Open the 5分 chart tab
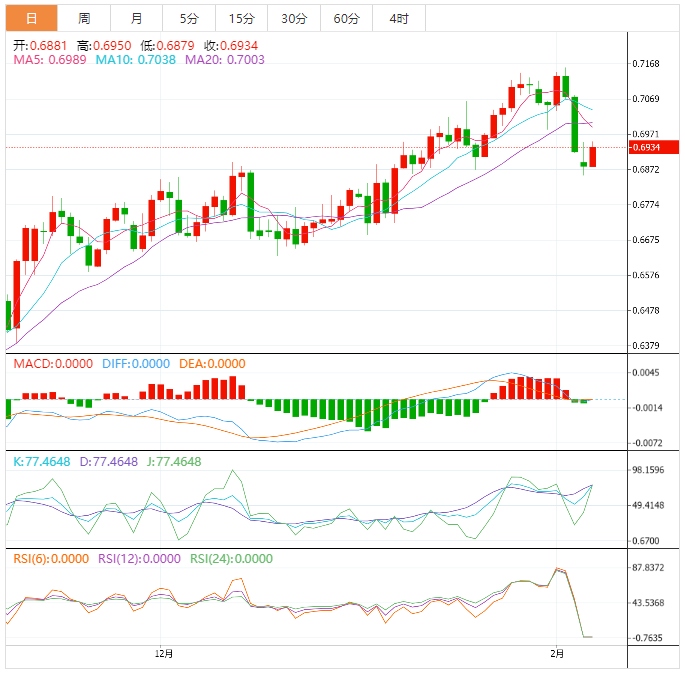The height and width of the screenshot is (674, 685). pos(189,18)
